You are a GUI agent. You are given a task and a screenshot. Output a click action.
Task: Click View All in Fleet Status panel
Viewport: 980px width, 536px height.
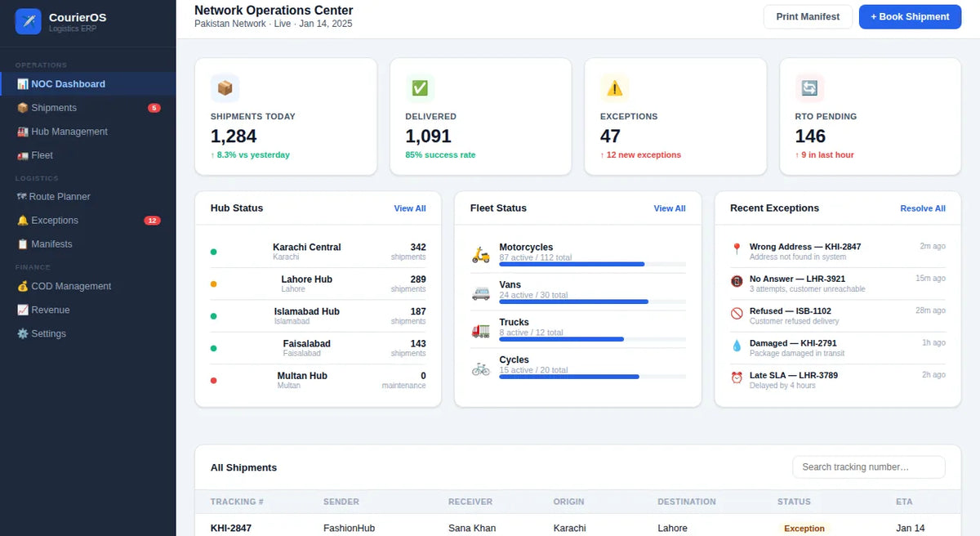670,208
